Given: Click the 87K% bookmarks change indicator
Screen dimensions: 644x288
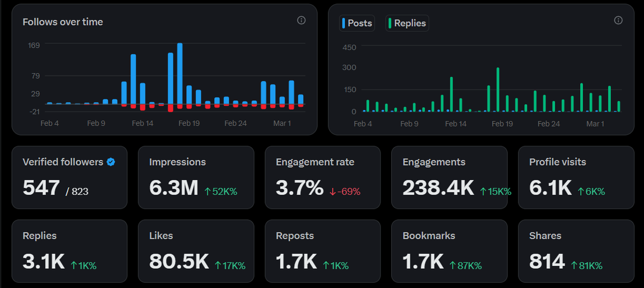Looking at the screenshot, I should 465,265.
